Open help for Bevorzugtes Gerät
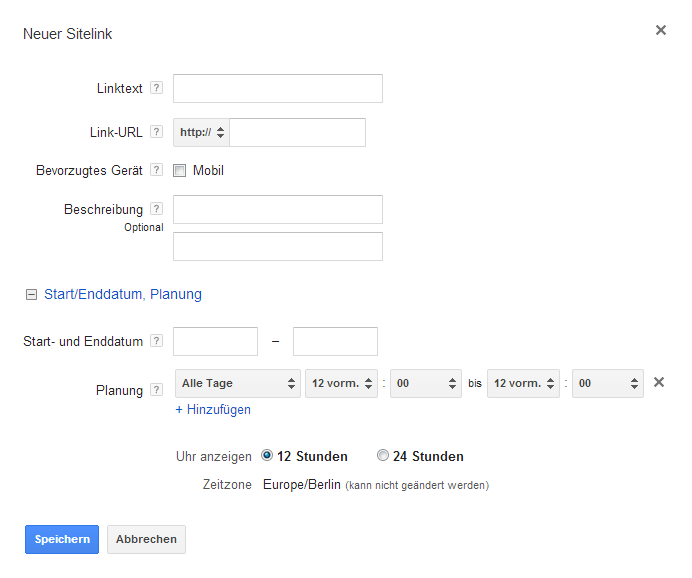This screenshot has width=692, height=578. click(156, 170)
